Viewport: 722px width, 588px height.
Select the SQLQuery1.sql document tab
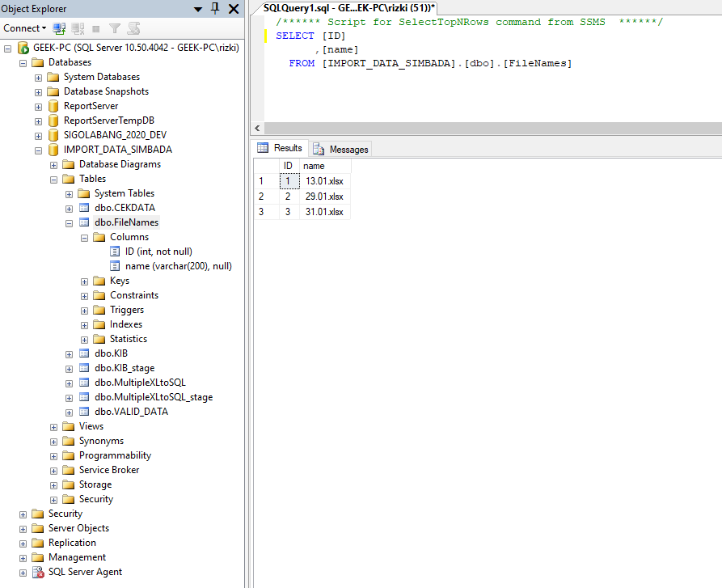(x=348, y=8)
